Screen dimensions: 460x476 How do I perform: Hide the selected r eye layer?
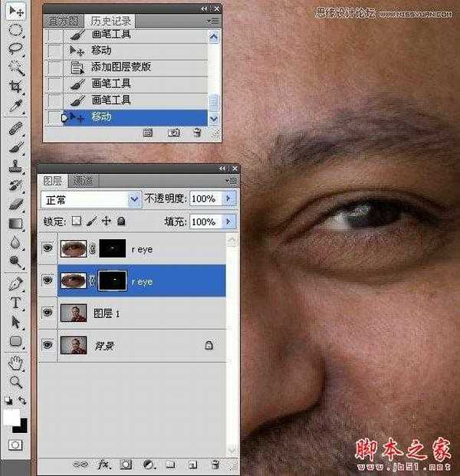48,280
